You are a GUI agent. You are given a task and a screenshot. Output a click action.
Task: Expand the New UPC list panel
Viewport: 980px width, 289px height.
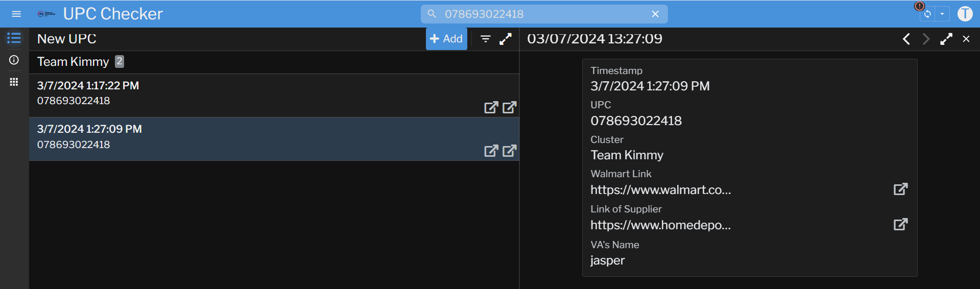tap(506, 39)
